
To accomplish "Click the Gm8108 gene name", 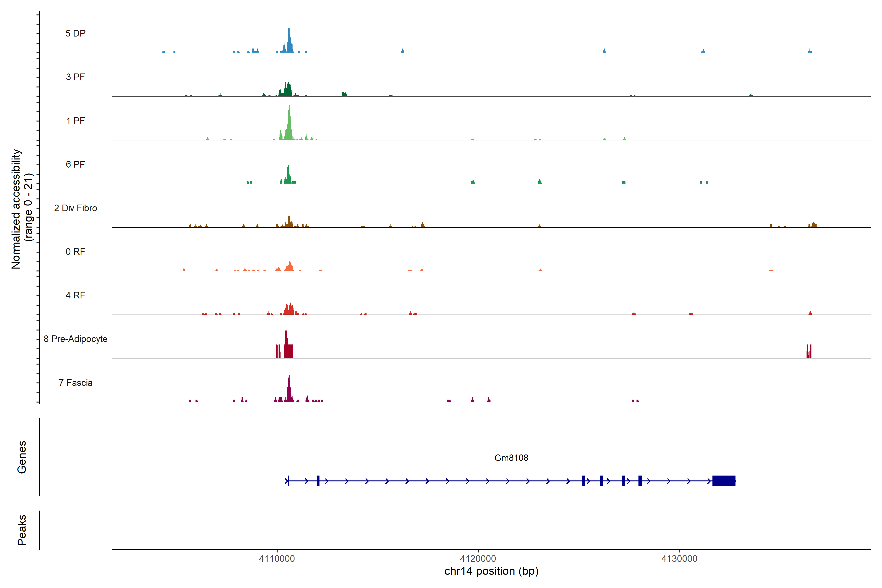I will pos(511,458).
